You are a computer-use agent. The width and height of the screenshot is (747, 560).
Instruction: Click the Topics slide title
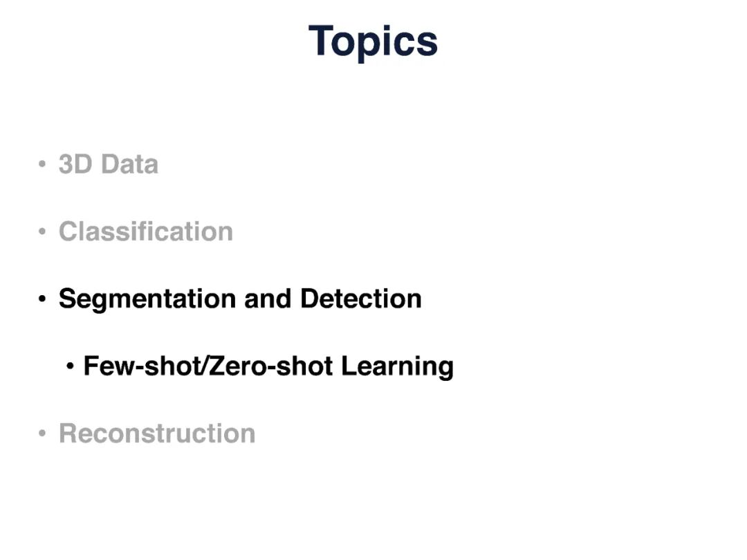point(373,41)
